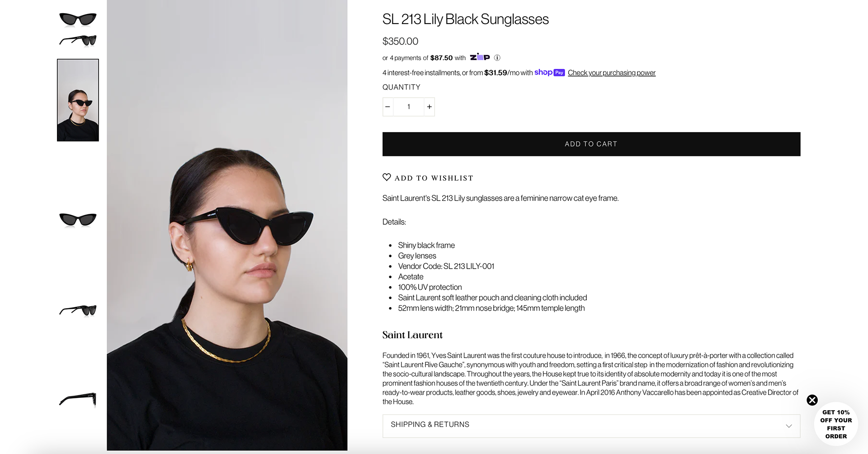Screen dimensions: 868x454
Task: Select the model portrait thumbnail
Action: pyautogui.click(x=78, y=100)
